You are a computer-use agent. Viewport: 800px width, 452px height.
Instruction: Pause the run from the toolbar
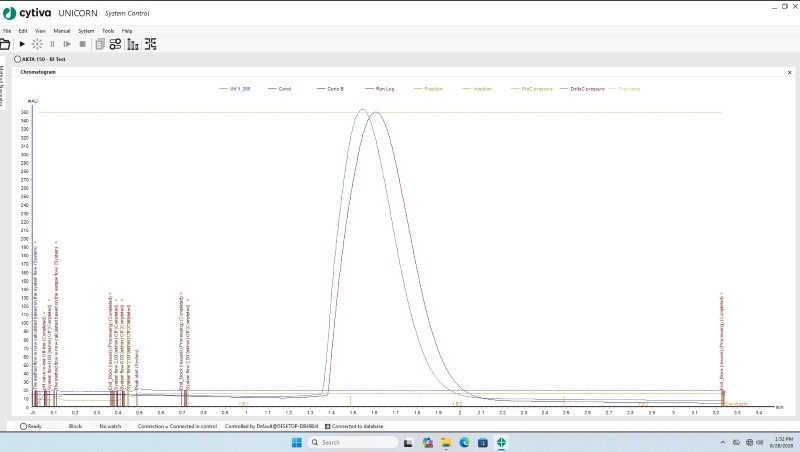52,44
